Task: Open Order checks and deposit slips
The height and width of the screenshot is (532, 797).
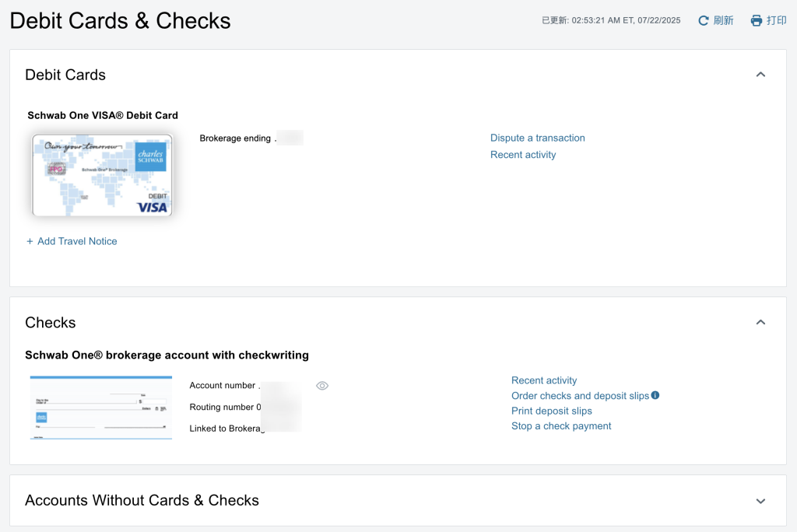Action: pyautogui.click(x=580, y=395)
